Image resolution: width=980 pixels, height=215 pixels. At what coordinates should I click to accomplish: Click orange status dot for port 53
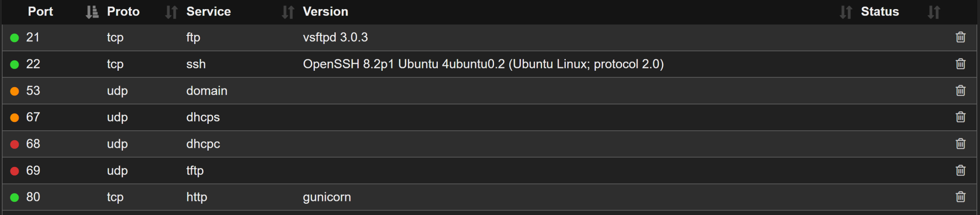pos(15,91)
